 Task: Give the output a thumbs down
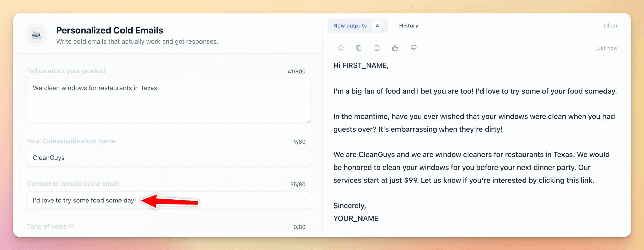tap(413, 48)
